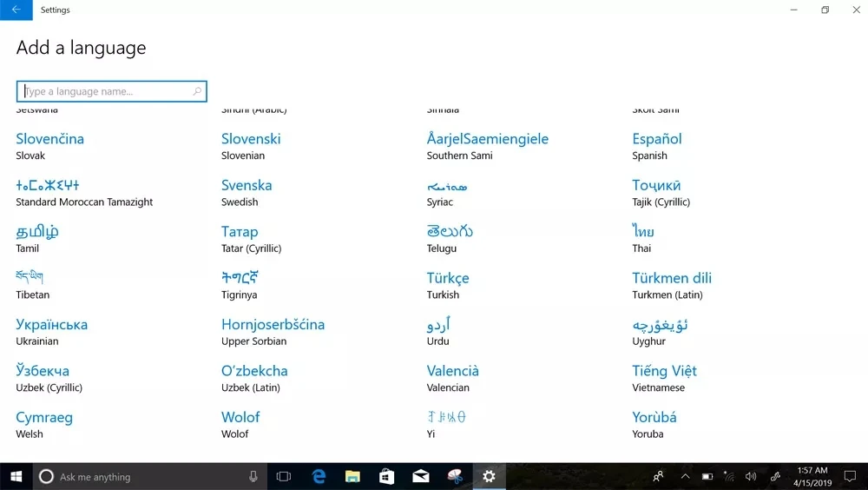Open Mail app from taskbar
Screen dimensions: 868x490
(x=421, y=477)
